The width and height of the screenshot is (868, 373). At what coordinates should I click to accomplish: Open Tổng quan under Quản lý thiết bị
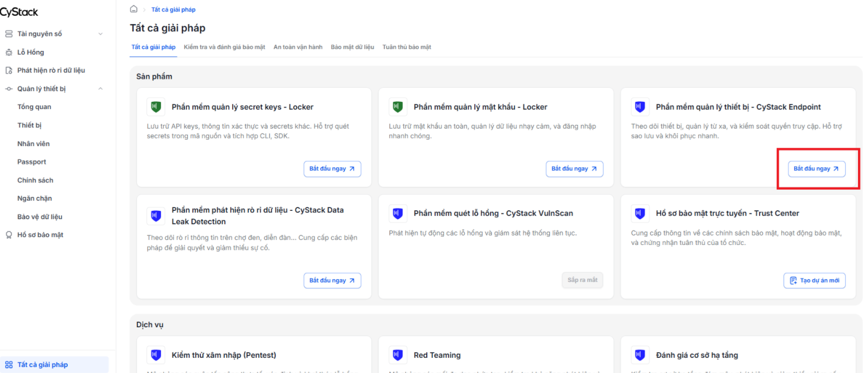[34, 107]
